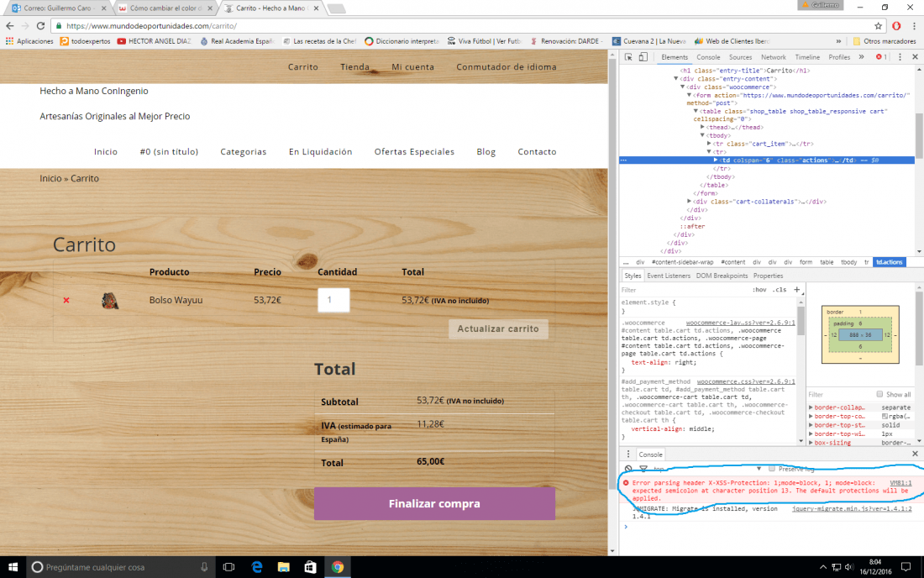Open the console drawer three-dot menu
The height and width of the screenshot is (578, 924).
point(628,455)
